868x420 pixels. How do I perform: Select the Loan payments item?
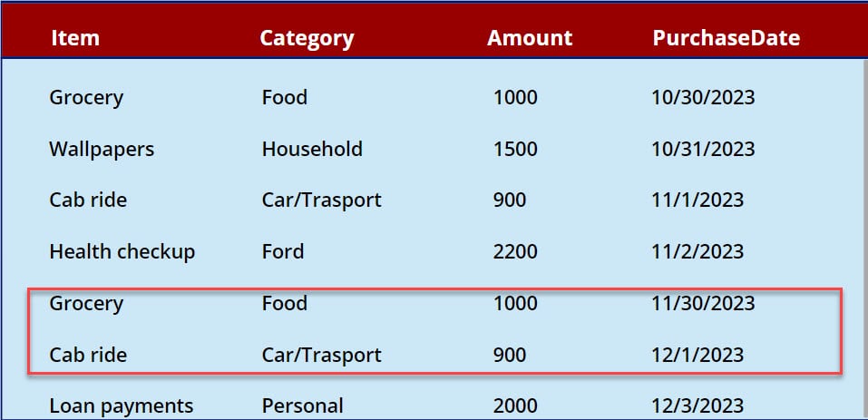pyautogui.click(x=122, y=406)
